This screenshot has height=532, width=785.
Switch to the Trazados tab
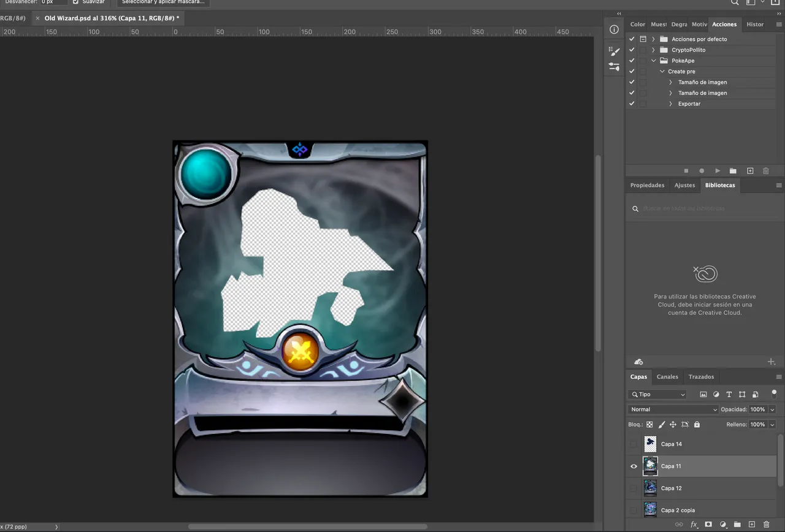(701, 376)
